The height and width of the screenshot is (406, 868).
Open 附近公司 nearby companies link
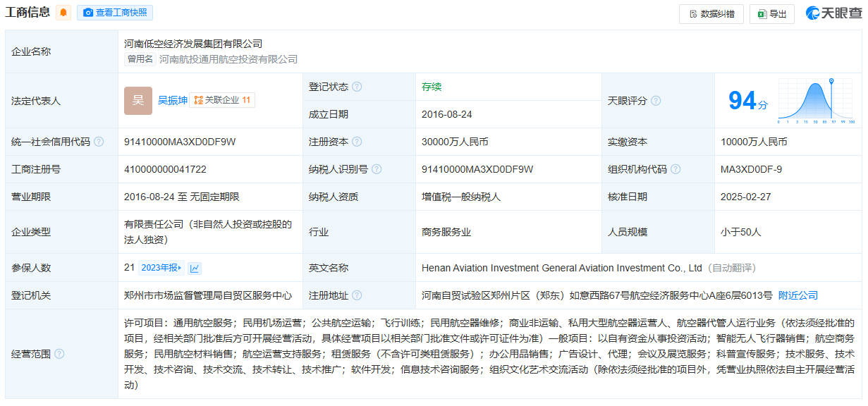798,295
